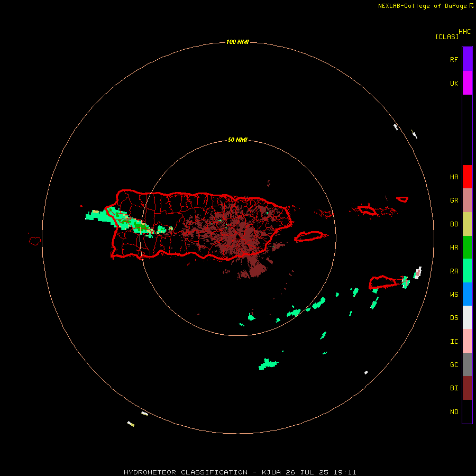Viewport: 476px width, 476px height.
Task: Click the NEXLAB-College of DuPage text
Action: tap(422, 6)
